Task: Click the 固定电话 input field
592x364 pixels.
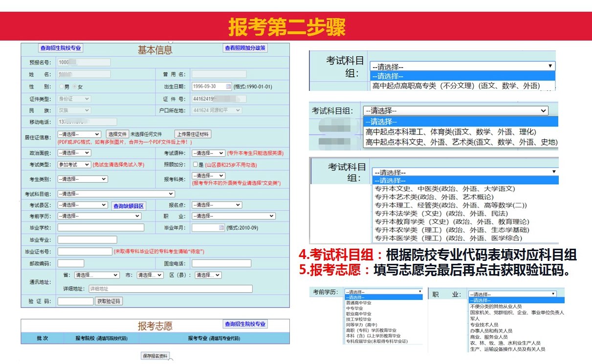Action: (221, 263)
